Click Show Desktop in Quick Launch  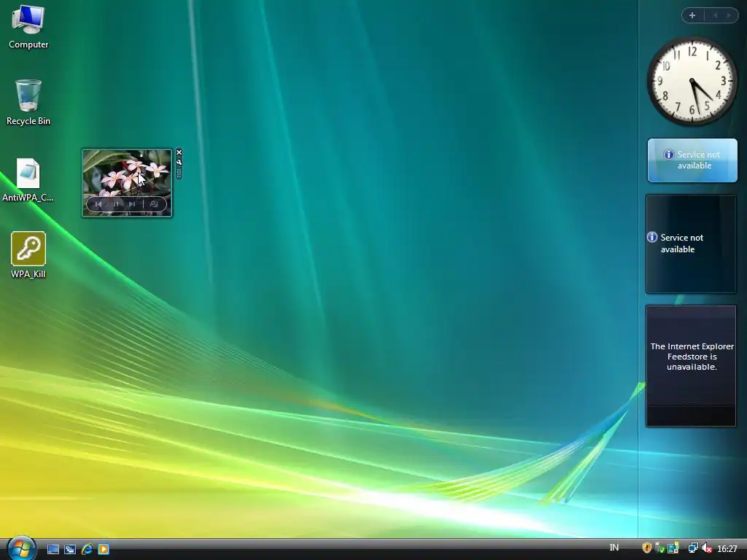coord(53,549)
